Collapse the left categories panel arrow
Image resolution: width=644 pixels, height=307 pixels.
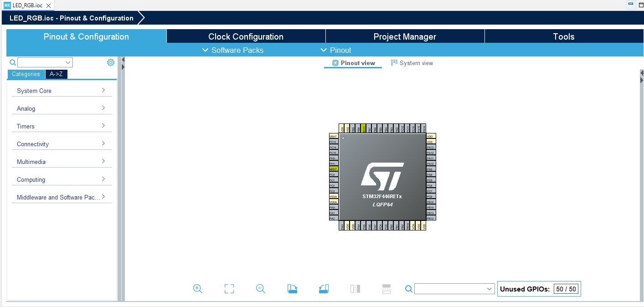[123, 60]
